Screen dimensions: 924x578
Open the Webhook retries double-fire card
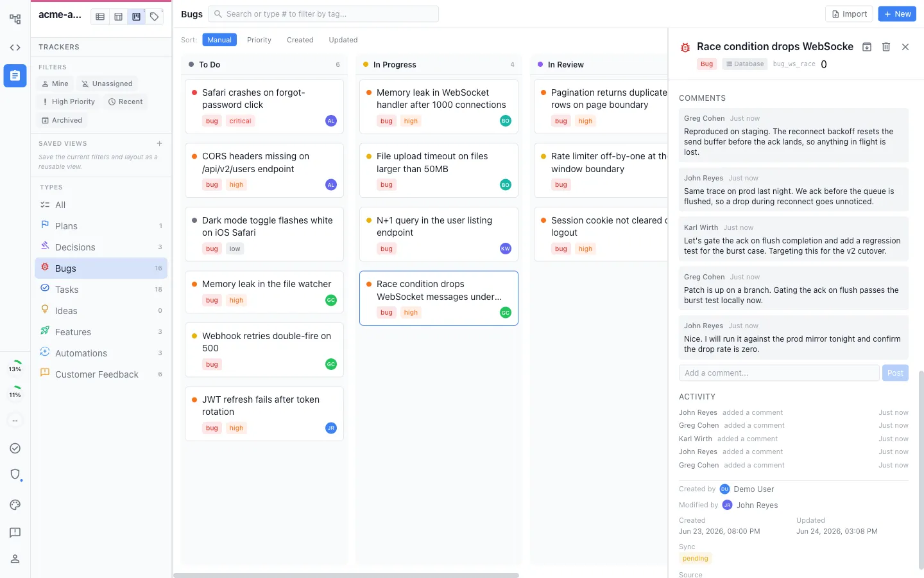tap(264, 350)
